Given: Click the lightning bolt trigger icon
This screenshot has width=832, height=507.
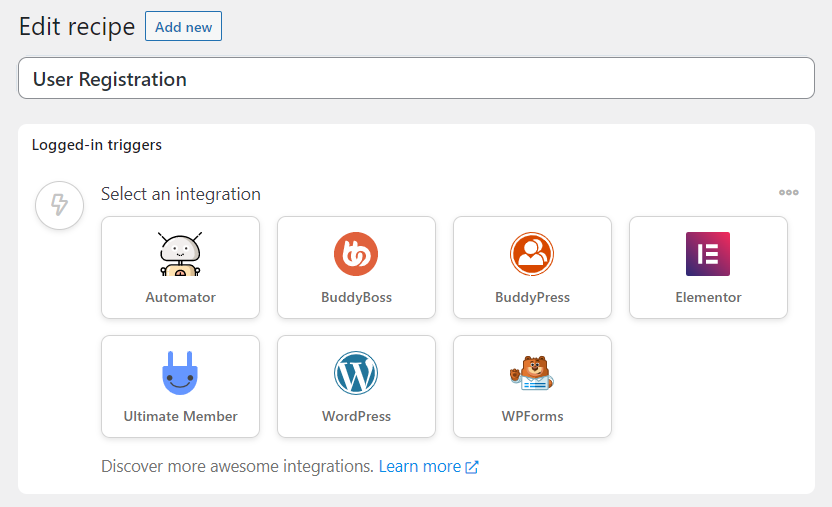Looking at the screenshot, I should (x=59, y=205).
